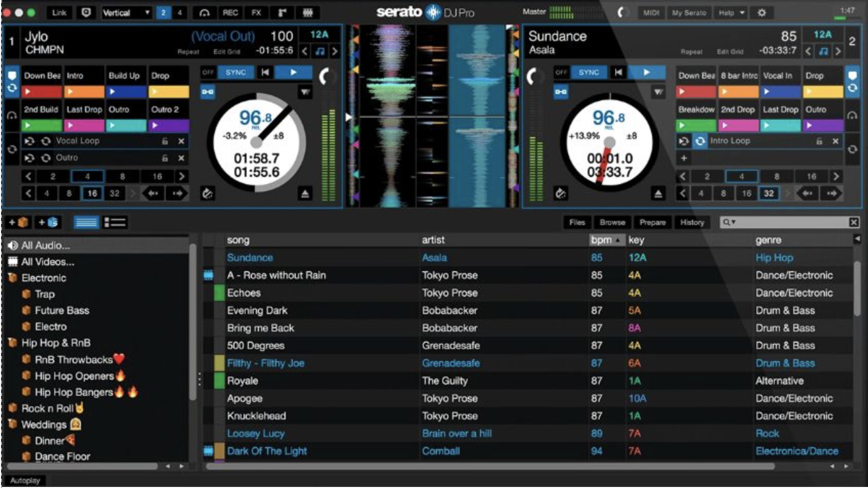
Task: Sort library by bpm column
Action: tap(606, 240)
